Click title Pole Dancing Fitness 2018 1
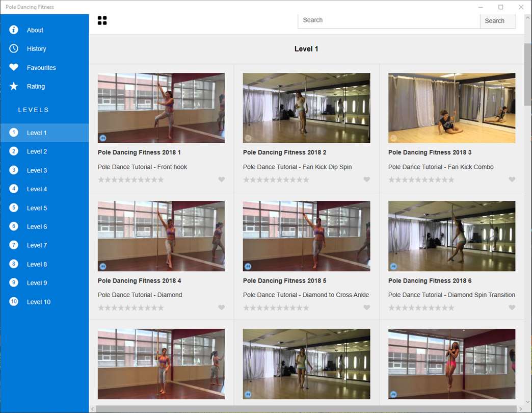Viewport: 532px width, 413px height. click(x=139, y=152)
